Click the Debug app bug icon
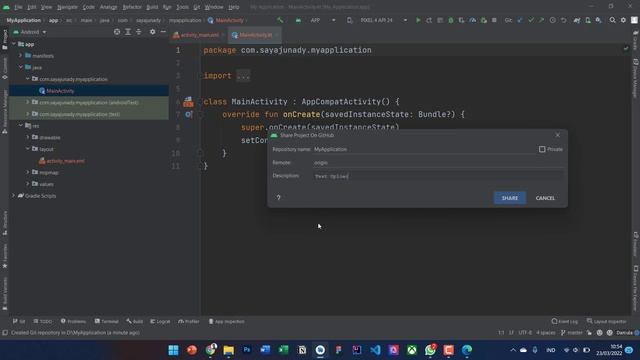The height and width of the screenshot is (360, 640). click(x=451, y=20)
